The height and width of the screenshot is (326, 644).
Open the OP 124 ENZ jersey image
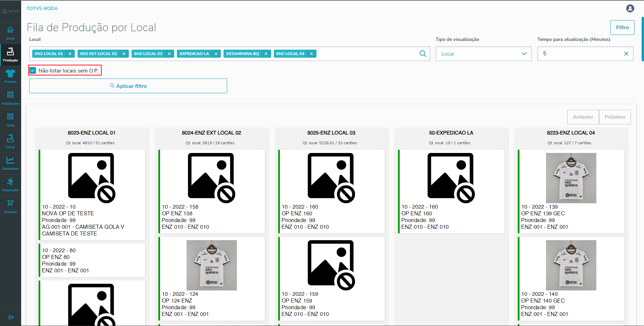[x=211, y=265]
